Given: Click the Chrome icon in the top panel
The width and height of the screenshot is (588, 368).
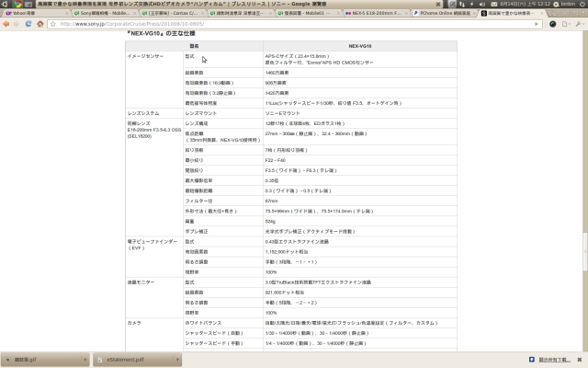Looking at the screenshot, I should [x=17, y=4].
